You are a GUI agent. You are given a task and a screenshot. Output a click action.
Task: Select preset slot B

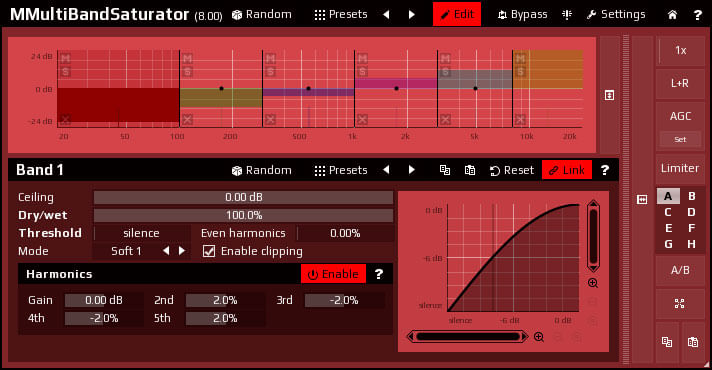click(x=692, y=196)
